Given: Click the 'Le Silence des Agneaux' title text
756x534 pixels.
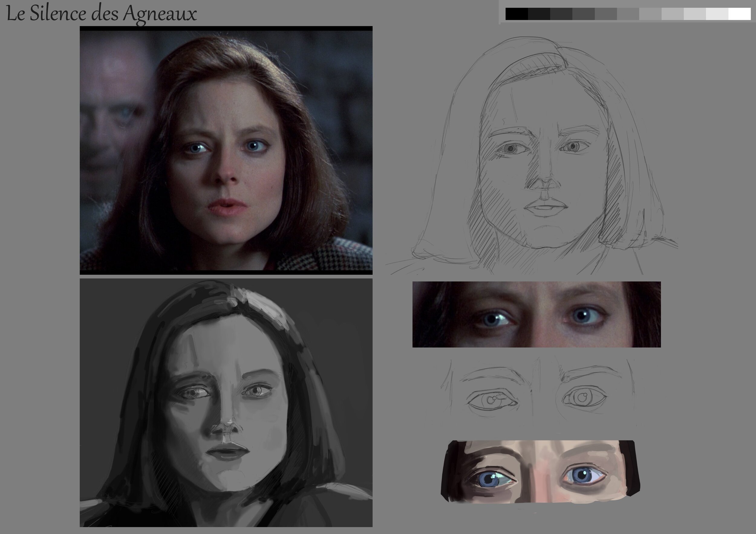Looking at the screenshot, I should tap(101, 14).
